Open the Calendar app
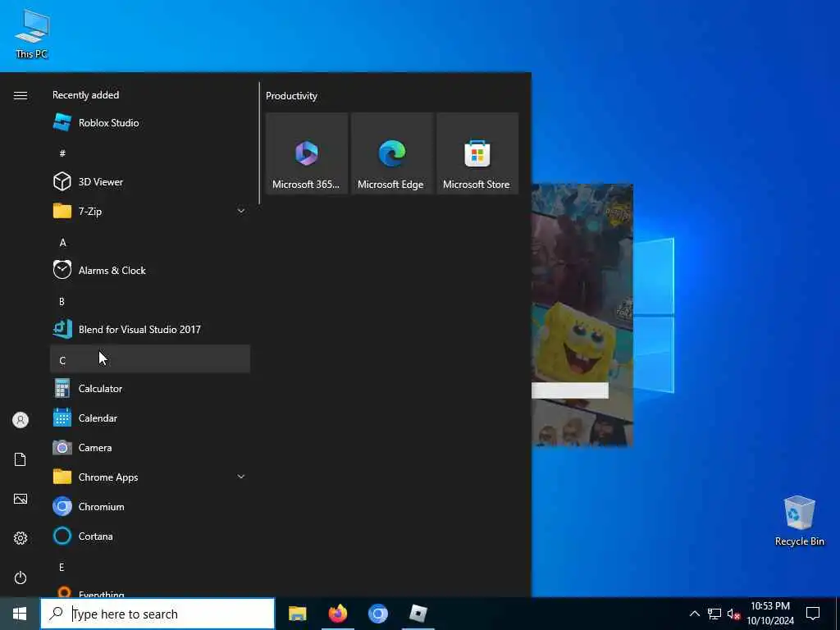 [150, 418]
